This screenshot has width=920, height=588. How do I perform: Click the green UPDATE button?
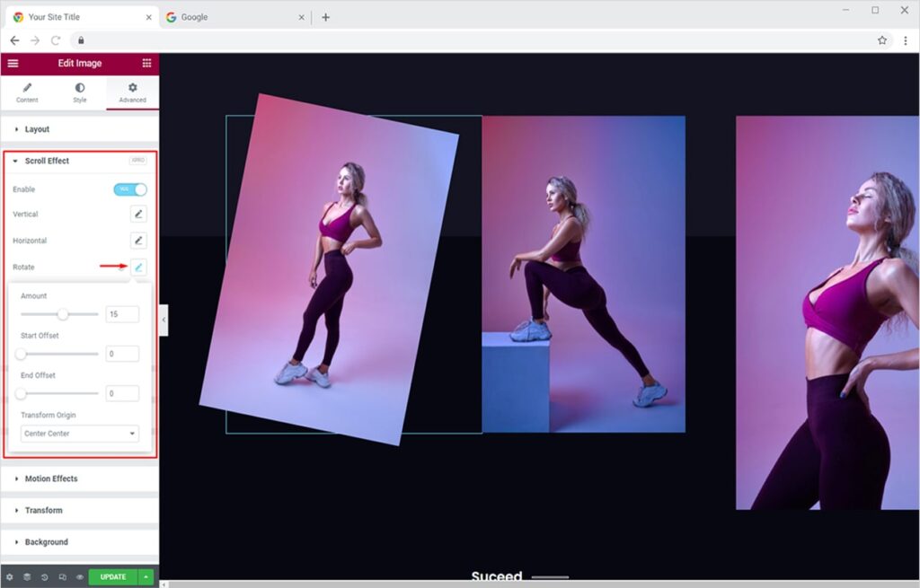pos(113,577)
